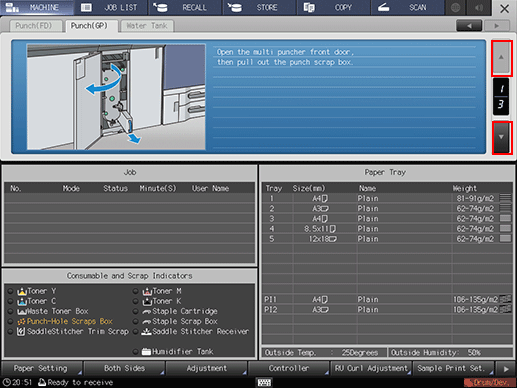This screenshot has height=388, width=517.
Task: Click the Toner Y indicator icon
Action: coord(22,291)
